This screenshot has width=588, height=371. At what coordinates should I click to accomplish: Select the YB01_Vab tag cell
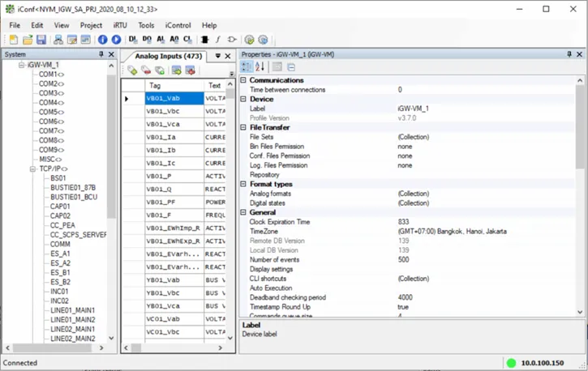coord(174,280)
